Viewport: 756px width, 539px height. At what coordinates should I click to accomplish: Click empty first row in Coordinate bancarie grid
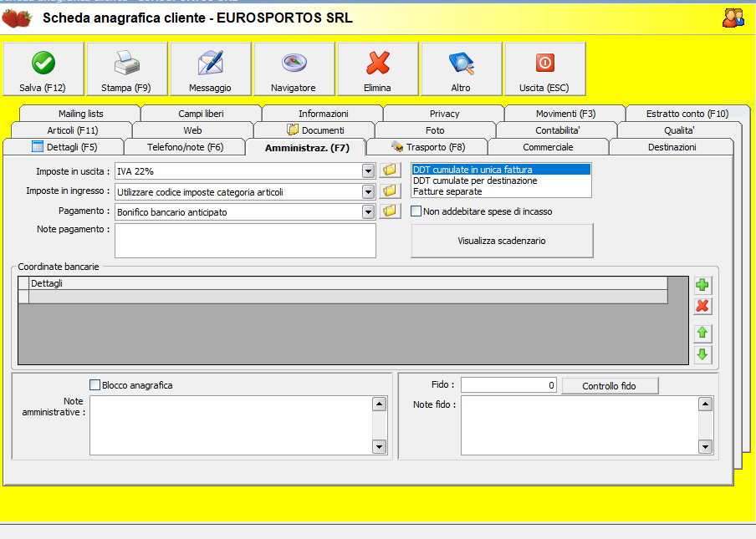click(x=348, y=297)
